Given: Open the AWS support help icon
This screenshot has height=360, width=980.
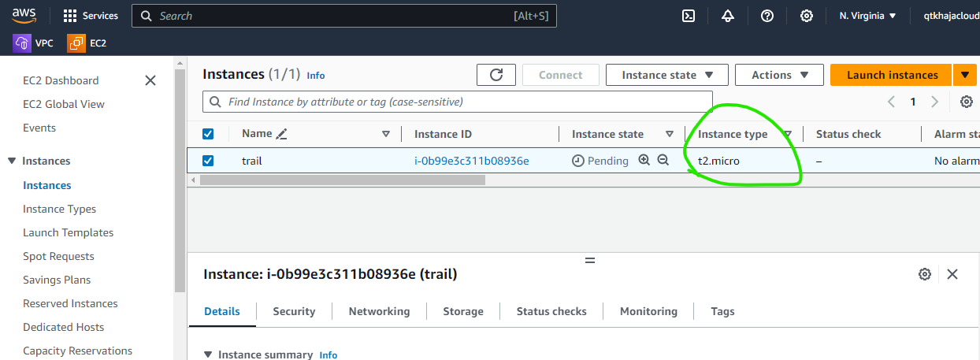Looking at the screenshot, I should (x=767, y=16).
